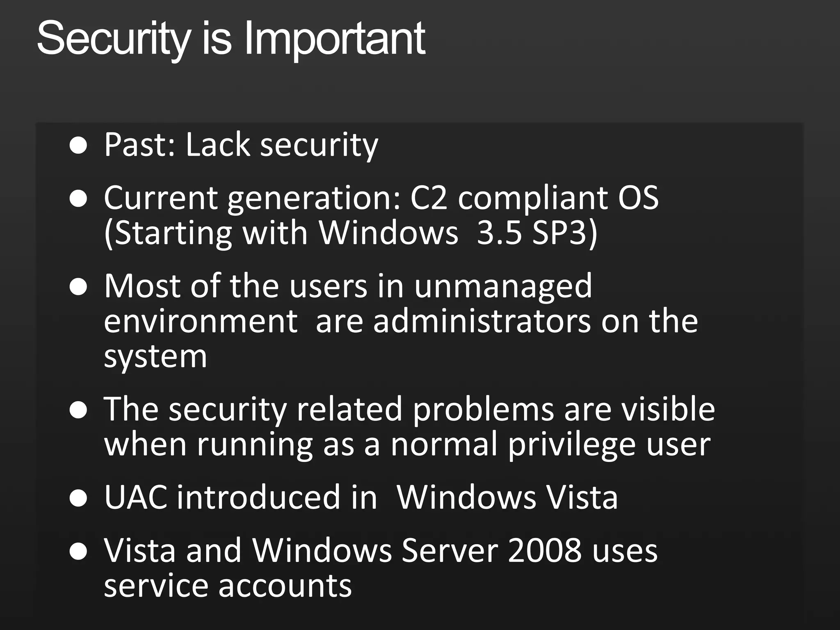Click the "Security is Important" slide title
The width and height of the screenshot is (840, 630).
(231, 39)
